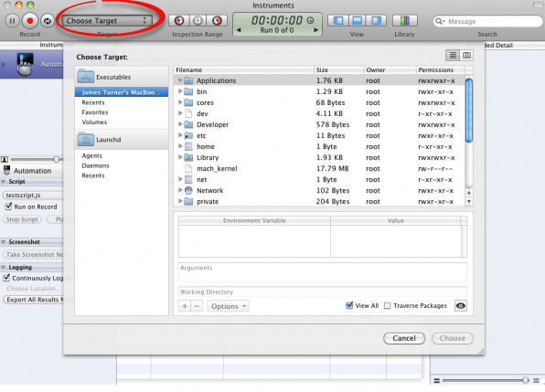The height and width of the screenshot is (392, 545).
Task: Click the red Record button
Action: (30, 21)
